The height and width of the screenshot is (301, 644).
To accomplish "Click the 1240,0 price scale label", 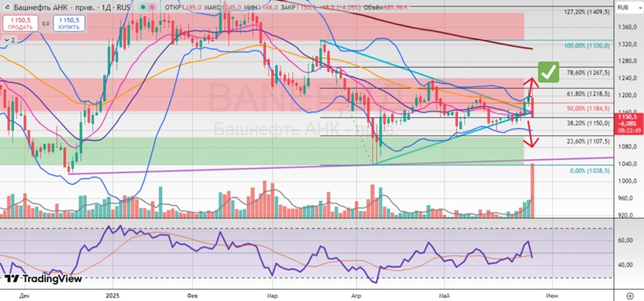I will tap(627, 78).
